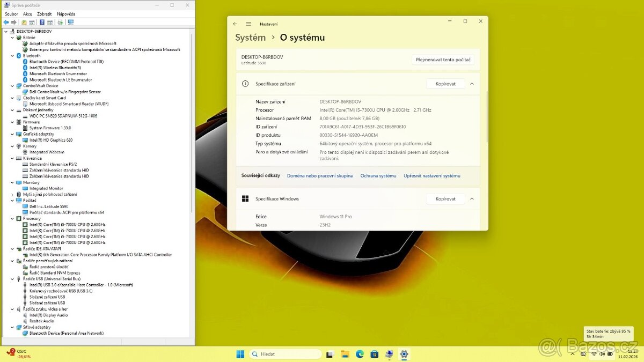
Task: Collapse the Procesory tree node
Action: [x=12, y=218]
